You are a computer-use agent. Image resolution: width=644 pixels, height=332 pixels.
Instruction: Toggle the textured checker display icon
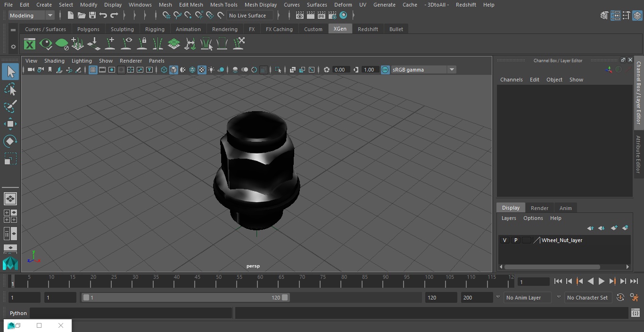[202, 70]
